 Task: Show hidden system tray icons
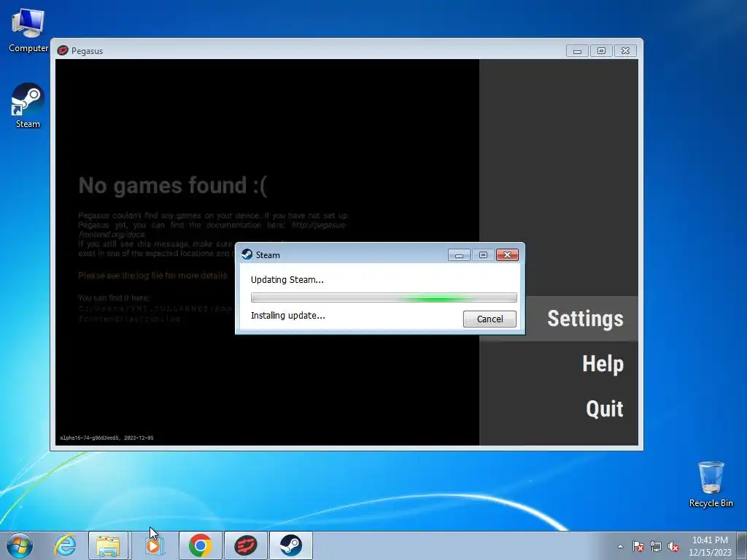pos(620,546)
